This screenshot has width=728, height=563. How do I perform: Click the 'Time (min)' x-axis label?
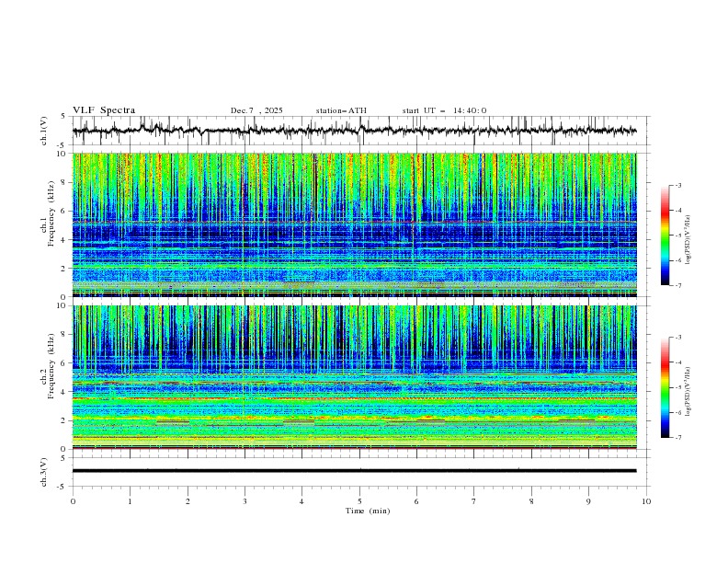368,511
